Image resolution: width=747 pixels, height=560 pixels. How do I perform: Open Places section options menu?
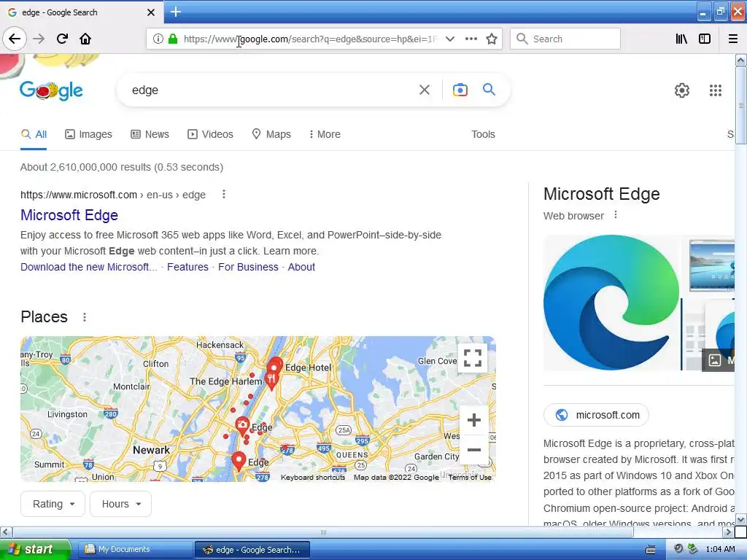(85, 317)
